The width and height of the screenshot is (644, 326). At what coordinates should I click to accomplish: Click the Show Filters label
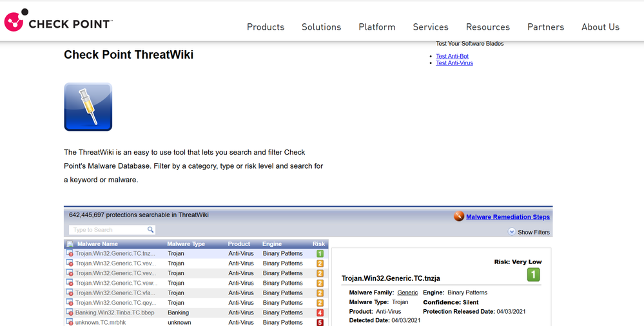tap(534, 233)
